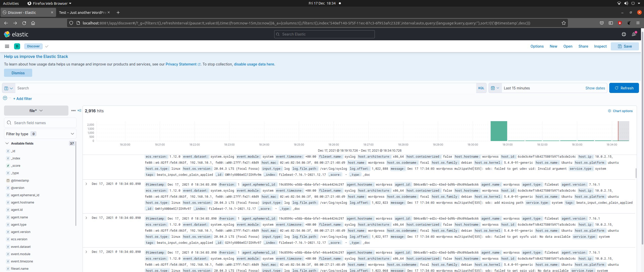Image resolution: width=644 pixels, height=272 pixels.
Task: Open the date quick menu calendar icon
Action: pos(495,88)
